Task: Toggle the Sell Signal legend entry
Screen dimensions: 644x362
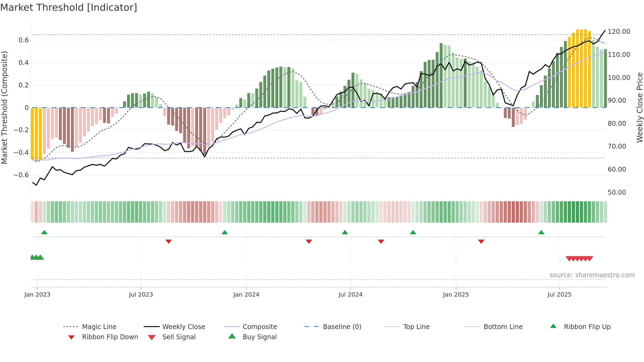Action: (172, 337)
